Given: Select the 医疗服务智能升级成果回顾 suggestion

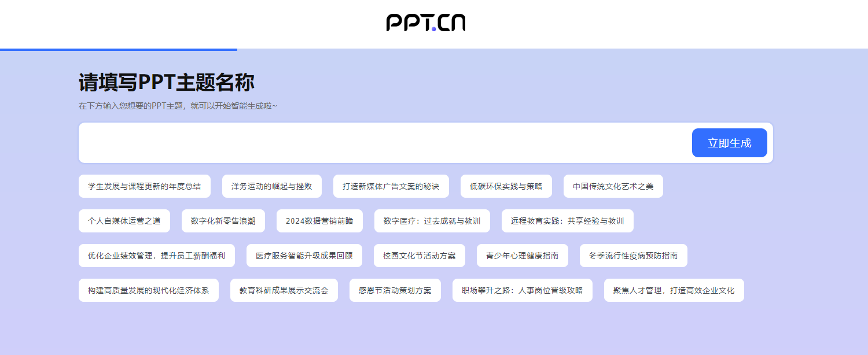Looking at the screenshot, I should pyautogui.click(x=304, y=256).
